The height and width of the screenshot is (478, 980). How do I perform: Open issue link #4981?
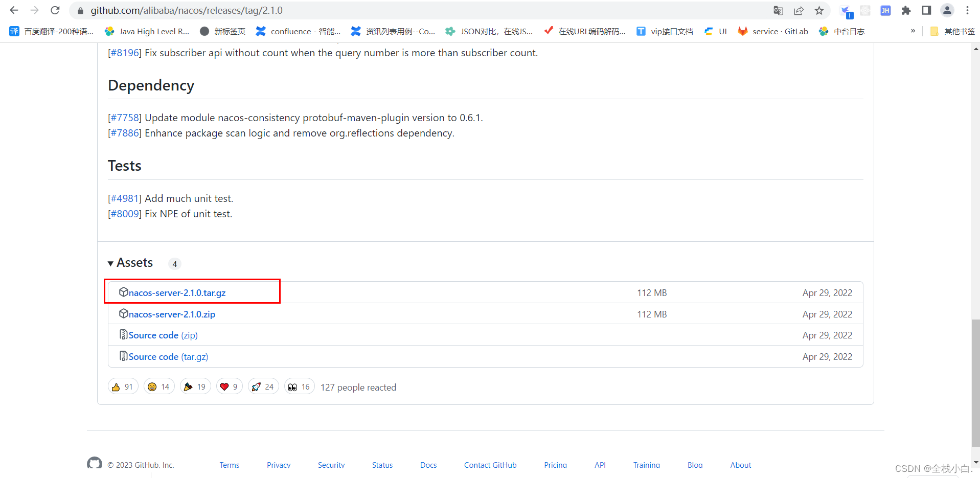click(125, 198)
